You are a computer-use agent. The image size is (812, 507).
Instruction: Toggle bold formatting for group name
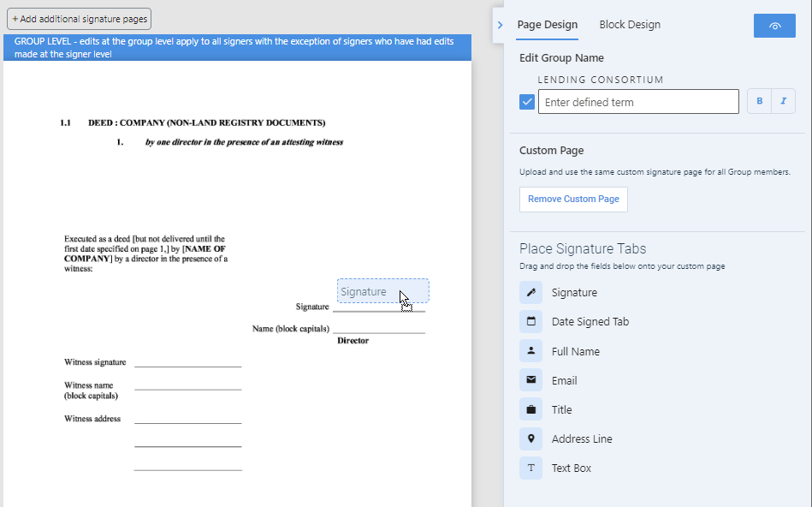(x=759, y=102)
